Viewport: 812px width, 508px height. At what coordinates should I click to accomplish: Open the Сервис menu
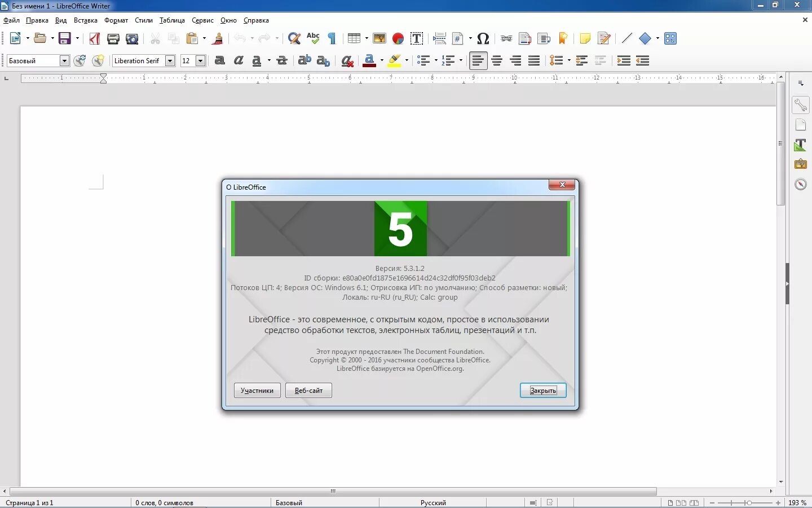(202, 20)
